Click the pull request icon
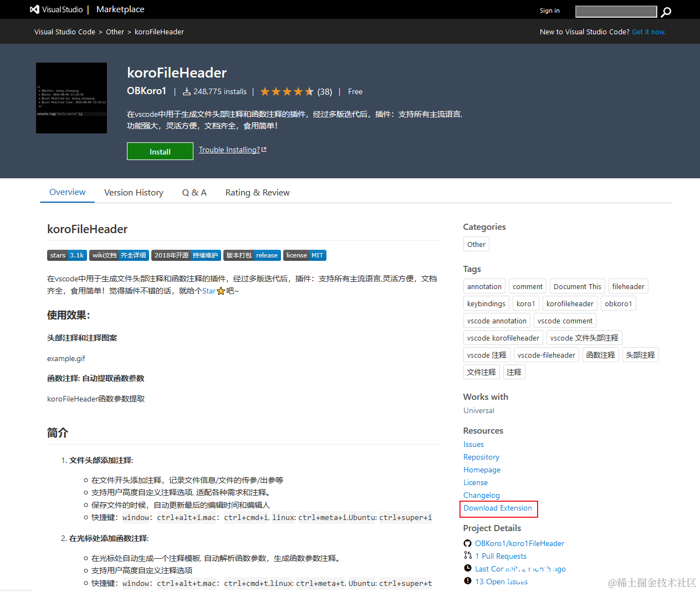Viewport: 700px width, 592px height. pos(468,555)
